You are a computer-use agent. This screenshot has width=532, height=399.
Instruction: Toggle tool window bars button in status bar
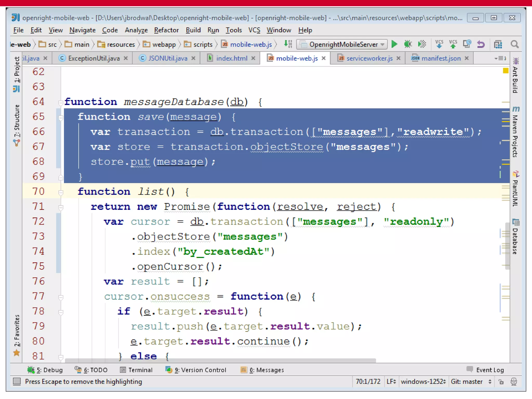[17, 381]
